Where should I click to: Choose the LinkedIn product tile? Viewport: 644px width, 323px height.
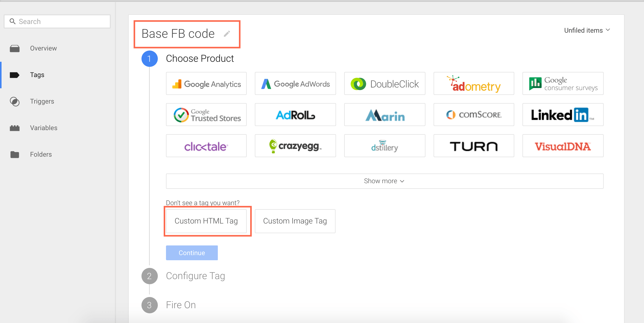click(563, 115)
